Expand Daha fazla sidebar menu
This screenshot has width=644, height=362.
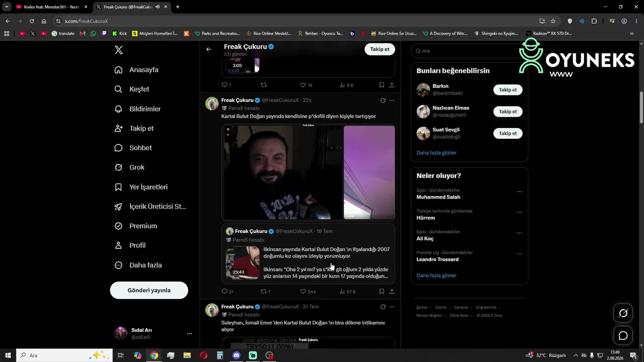(138, 265)
